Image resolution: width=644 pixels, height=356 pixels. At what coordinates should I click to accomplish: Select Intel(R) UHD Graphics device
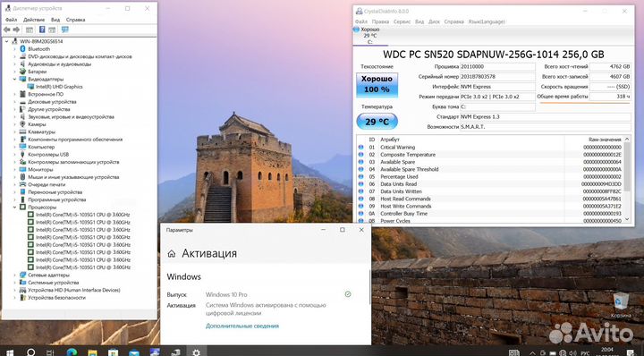pos(59,87)
